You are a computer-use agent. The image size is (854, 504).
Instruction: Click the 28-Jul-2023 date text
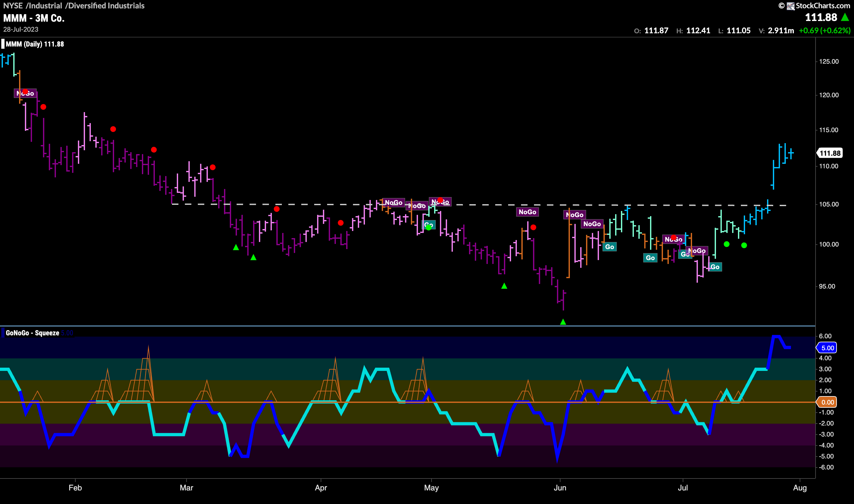21,29
